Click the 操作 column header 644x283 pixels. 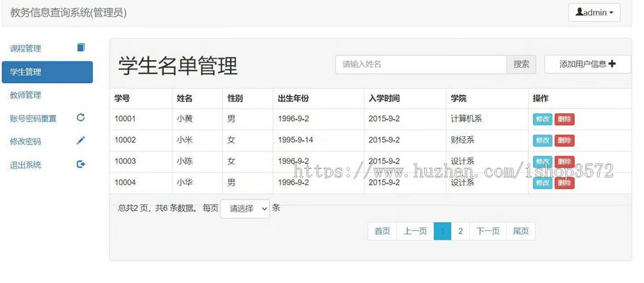(x=540, y=98)
